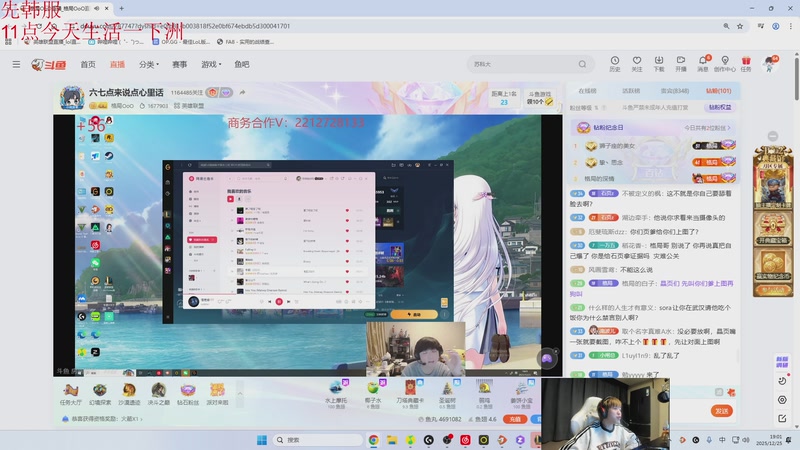This screenshot has height=450, width=800.
Task: Send the 刀锋典藏卡 gift
Action: (410, 394)
